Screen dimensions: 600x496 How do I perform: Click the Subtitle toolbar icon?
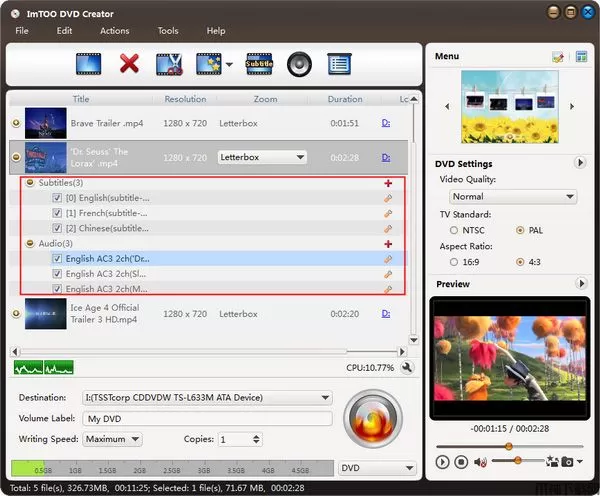click(260, 65)
